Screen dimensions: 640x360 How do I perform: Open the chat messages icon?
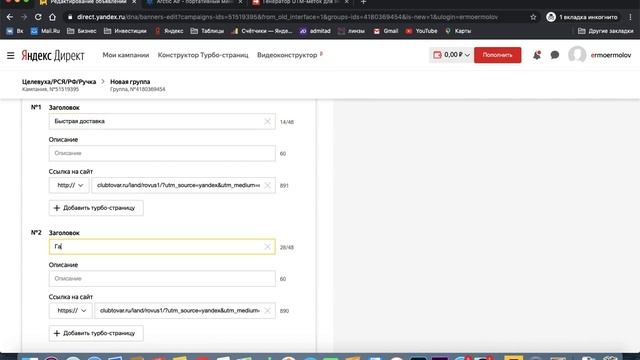click(555, 55)
